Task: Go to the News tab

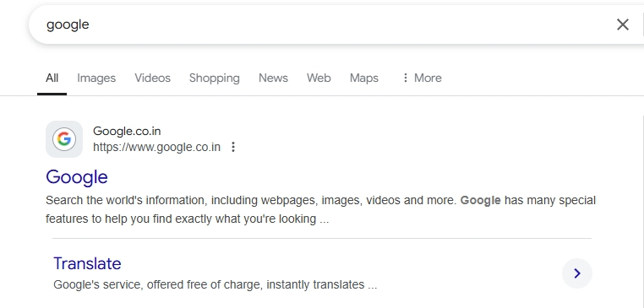Action: point(273,78)
